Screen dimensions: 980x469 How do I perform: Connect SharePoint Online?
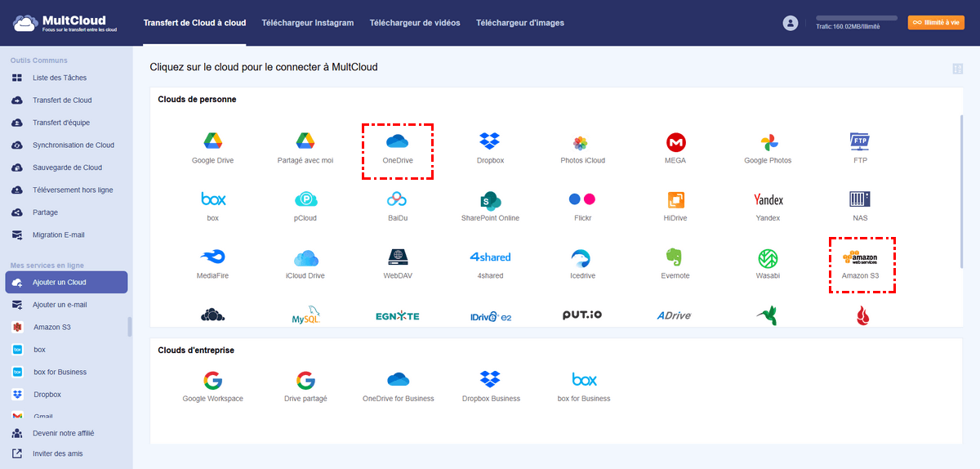[x=490, y=207]
